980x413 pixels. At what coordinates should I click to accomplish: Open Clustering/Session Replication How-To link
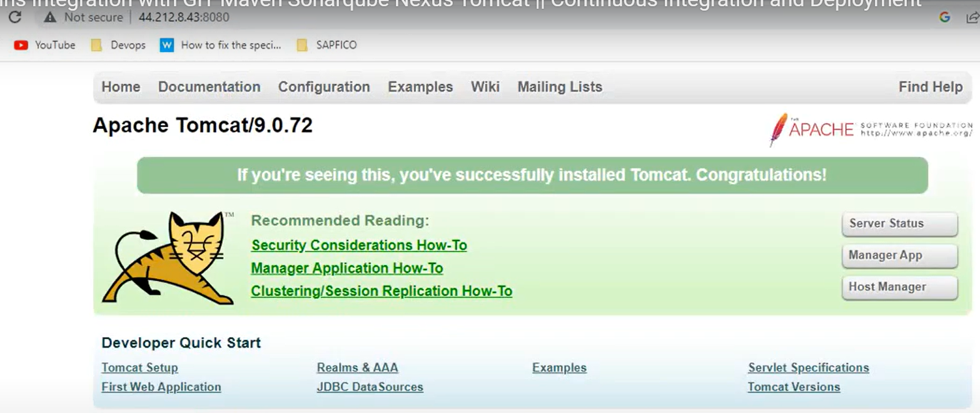pos(381,292)
